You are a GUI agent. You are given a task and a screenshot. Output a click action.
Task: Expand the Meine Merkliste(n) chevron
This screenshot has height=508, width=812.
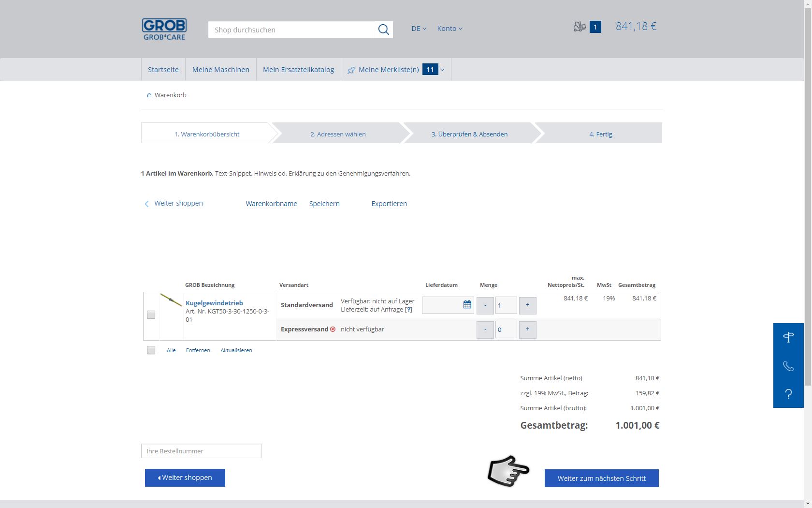pyautogui.click(x=442, y=70)
